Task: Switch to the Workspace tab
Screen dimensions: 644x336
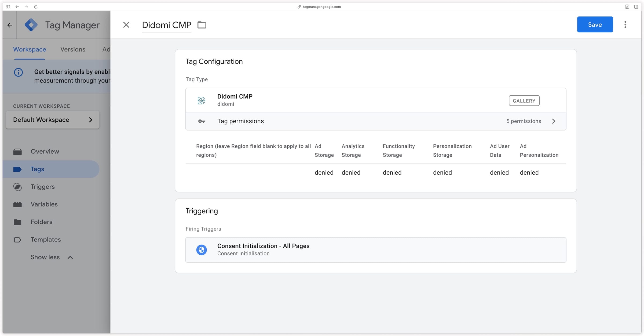Action: pos(30,49)
